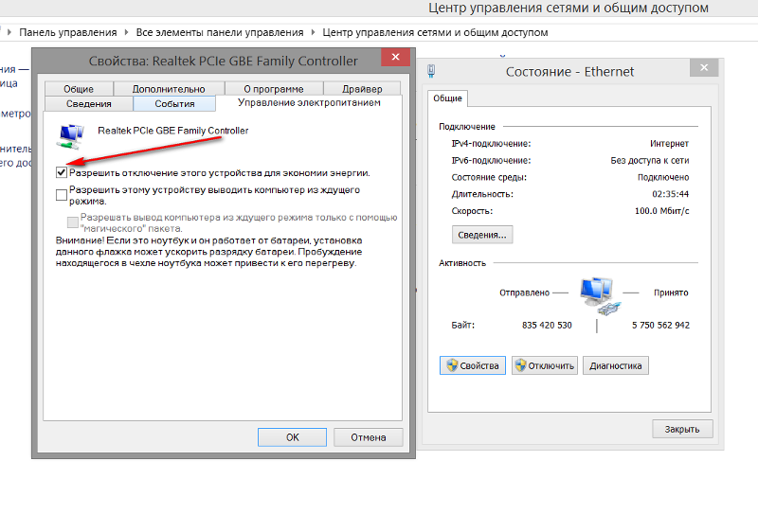Confirm with the OK button
The height and width of the screenshot is (532, 758).
tap(292, 437)
